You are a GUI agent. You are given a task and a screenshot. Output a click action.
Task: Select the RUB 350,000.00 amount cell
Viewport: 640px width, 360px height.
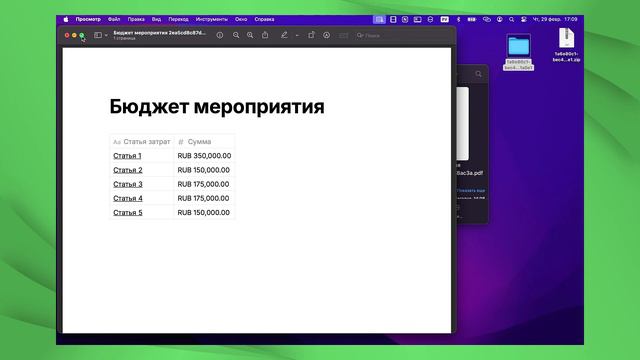(204, 156)
